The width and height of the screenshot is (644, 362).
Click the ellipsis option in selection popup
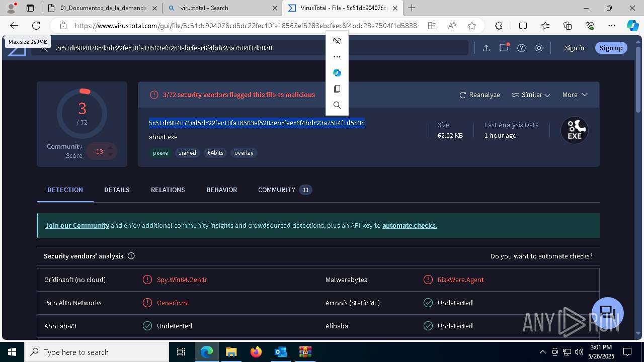pyautogui.click(x=337, y=57)
